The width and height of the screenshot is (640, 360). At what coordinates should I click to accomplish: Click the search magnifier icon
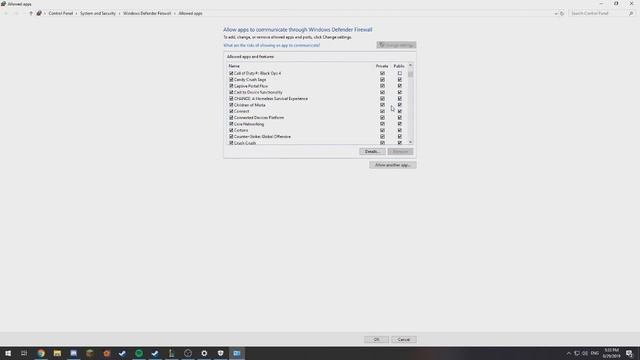[x=631, y=13]
